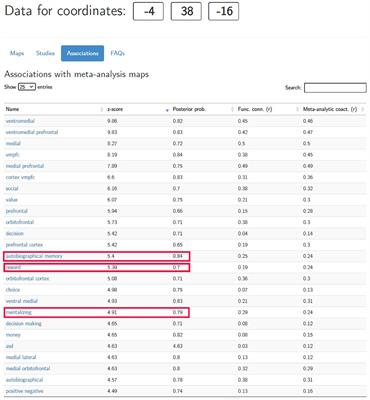The image size is (370, 400).
Task: Open the mentalizing term link
Action: pyautogui.click(x=19, y=312)
